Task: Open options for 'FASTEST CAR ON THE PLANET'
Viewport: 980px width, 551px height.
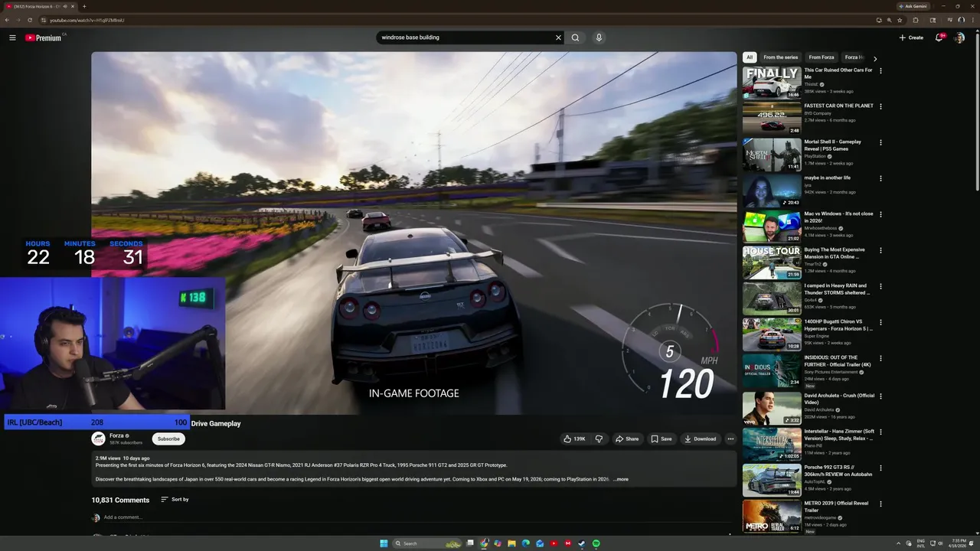Action: [880, 106]
